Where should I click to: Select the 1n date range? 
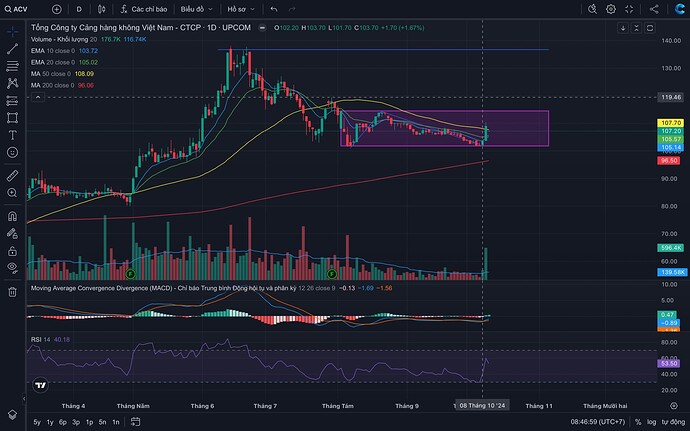[x=116, y=422]
